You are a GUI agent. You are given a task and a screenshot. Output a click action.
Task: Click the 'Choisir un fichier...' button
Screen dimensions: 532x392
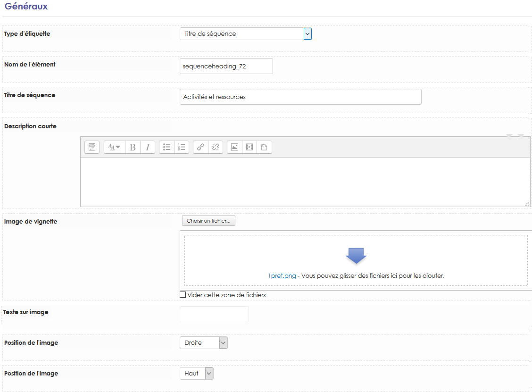[x=208, y=221]
